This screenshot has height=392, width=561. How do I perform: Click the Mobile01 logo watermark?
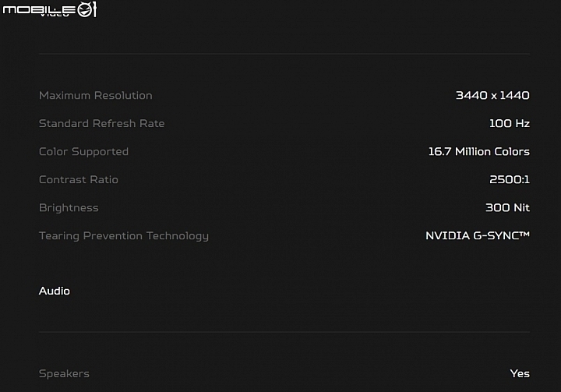[50, 9]
